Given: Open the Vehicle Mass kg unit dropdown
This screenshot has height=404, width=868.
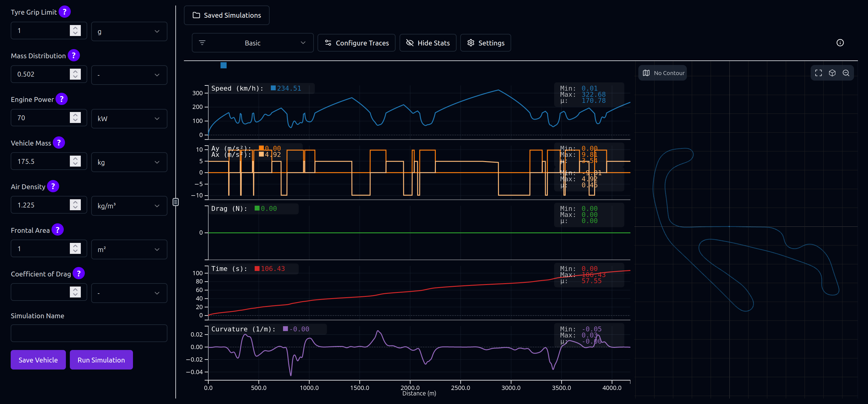Looking at the screenshot, I should [129, 162].
